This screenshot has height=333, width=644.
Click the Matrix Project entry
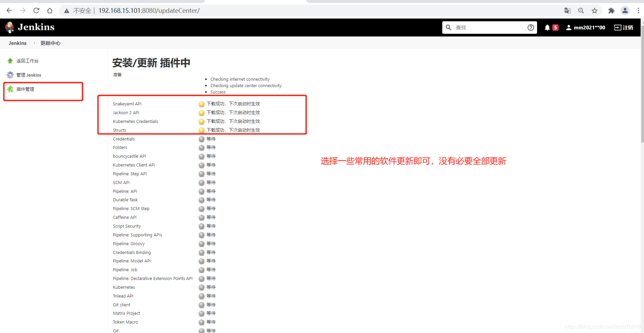(x=127, y=313)
